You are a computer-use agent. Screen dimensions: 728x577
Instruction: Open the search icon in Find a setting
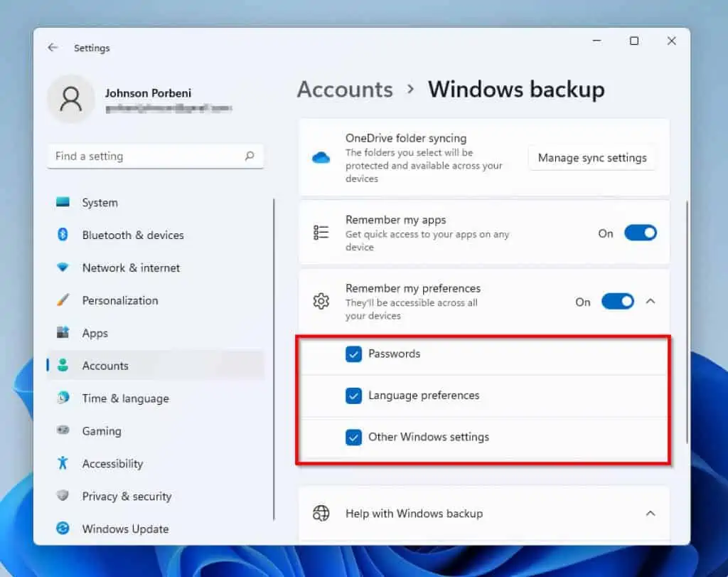click(x=249, y=156)
